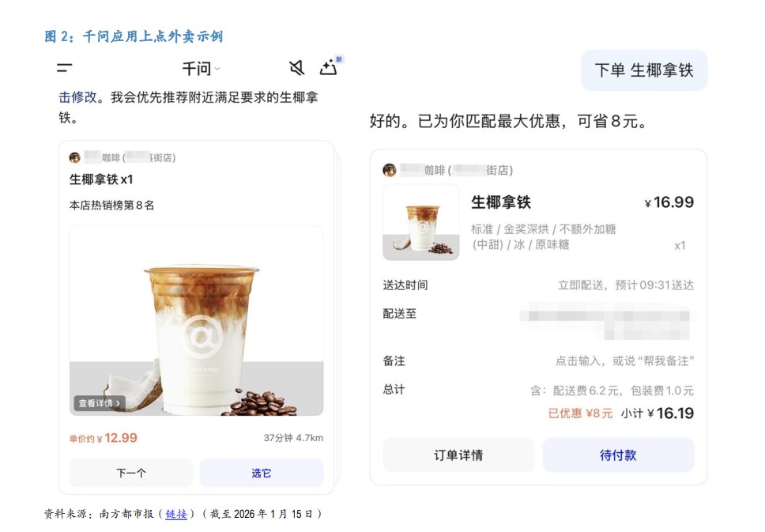
Task: Open the 击修改 link text
Action: (x=77, y=97)
